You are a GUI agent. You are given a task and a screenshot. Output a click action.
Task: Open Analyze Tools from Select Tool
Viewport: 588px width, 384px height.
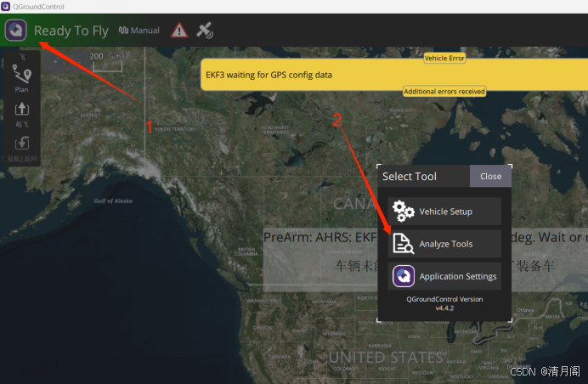(x=444, y=244)
